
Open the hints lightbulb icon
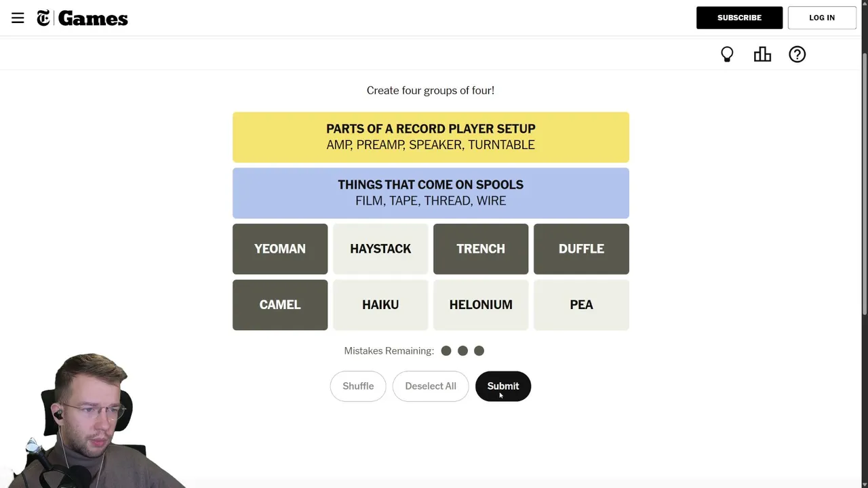point(727,54)
